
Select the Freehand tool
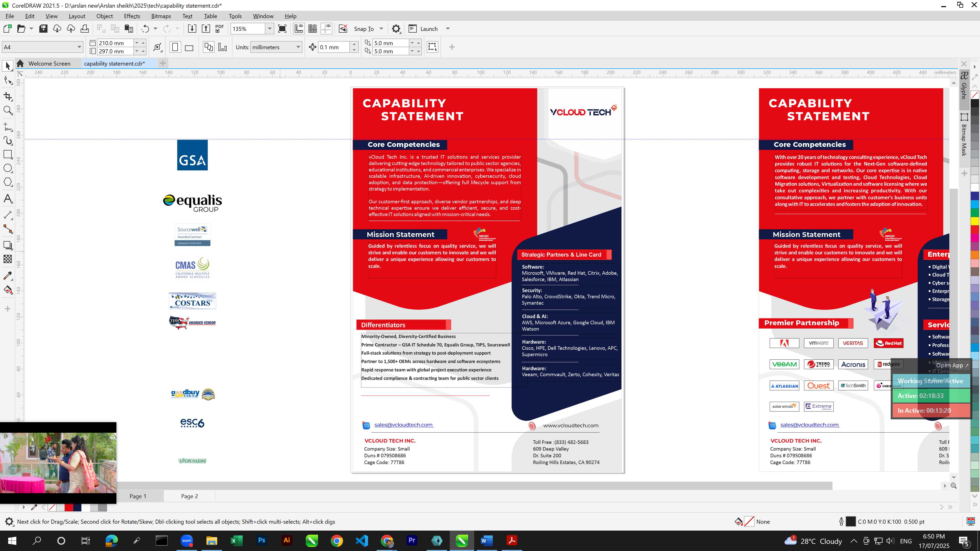[x=8, y=127]
